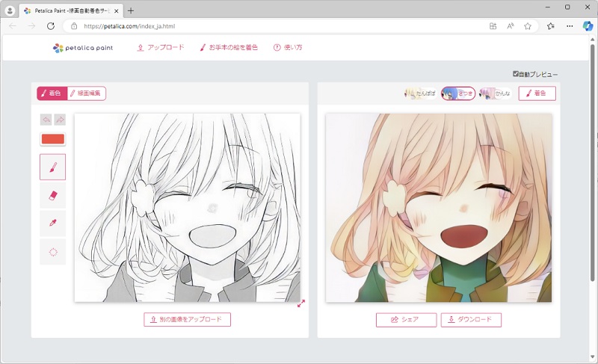Viewport: 598px width, 364px height.
Task: Select the brush paint tool
Action: [x=52, y=167]
